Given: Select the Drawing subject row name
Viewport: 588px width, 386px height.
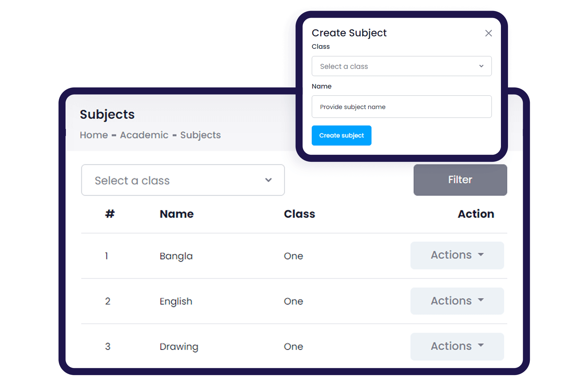Looking at the screenshot, I should point(179,347).
